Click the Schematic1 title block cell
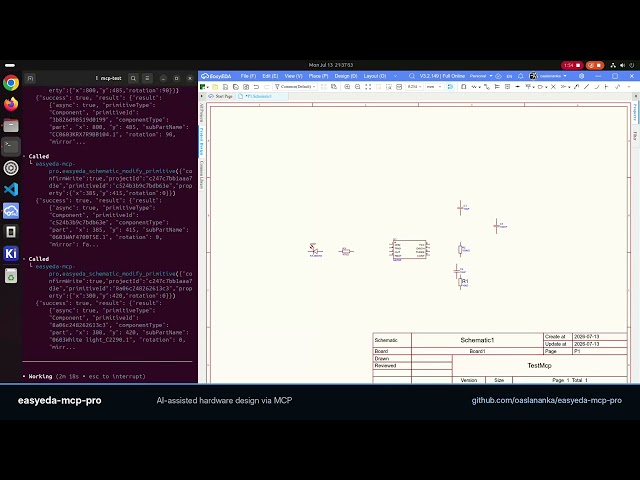 [x=477, y=340]
